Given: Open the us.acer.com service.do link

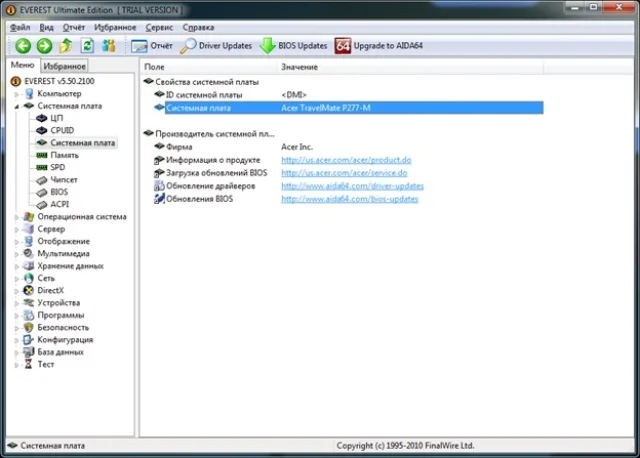Looking at the screenshot, I should coord(344,173).
